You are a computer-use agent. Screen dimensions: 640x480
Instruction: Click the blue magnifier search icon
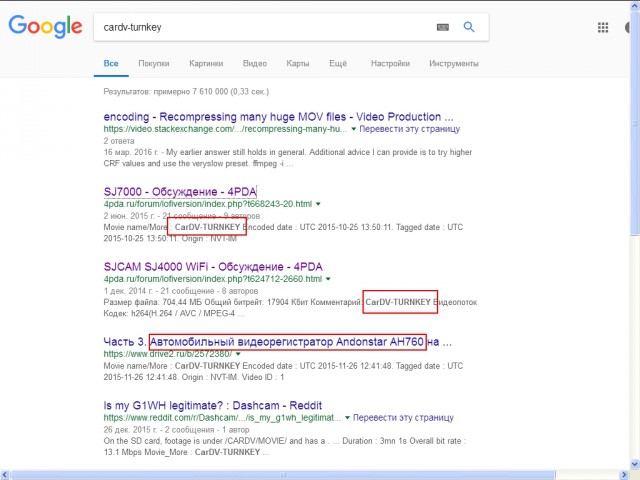coord(469,27)
